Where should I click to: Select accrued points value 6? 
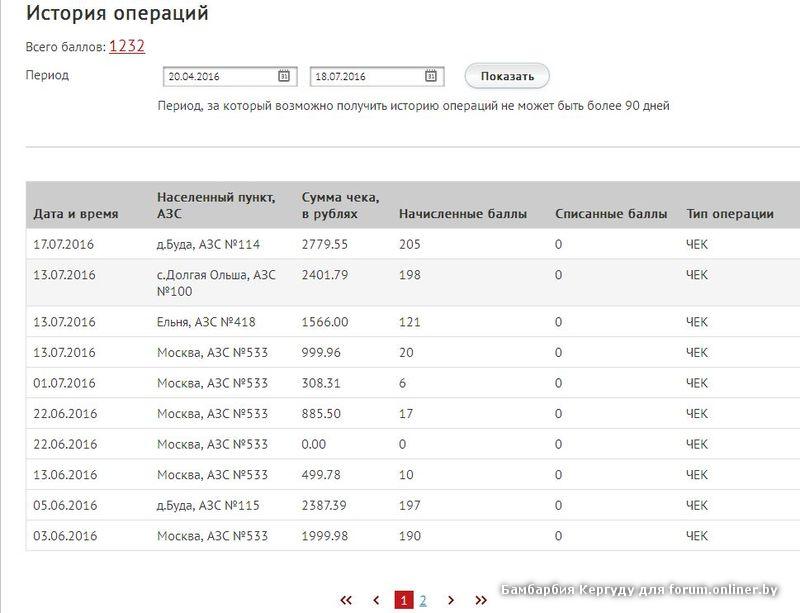[x=403, y=383]
